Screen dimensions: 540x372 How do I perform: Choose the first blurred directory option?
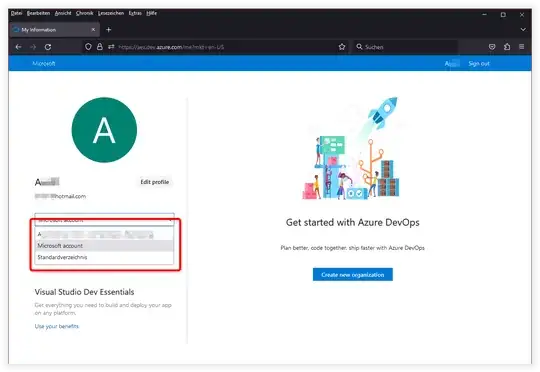pyautogui.click(x=104, y=235)
